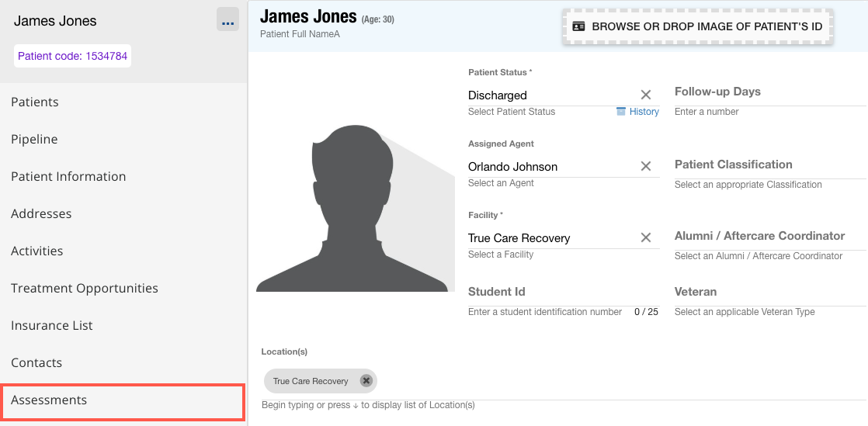Go to Insurance List in sidebar
Image resolution: width=868 pixels, height=426 pixels.
(x=52, y=325)
